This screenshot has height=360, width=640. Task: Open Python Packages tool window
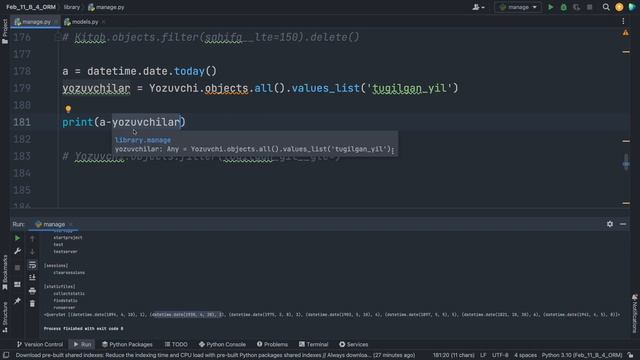tap(127, 344)
